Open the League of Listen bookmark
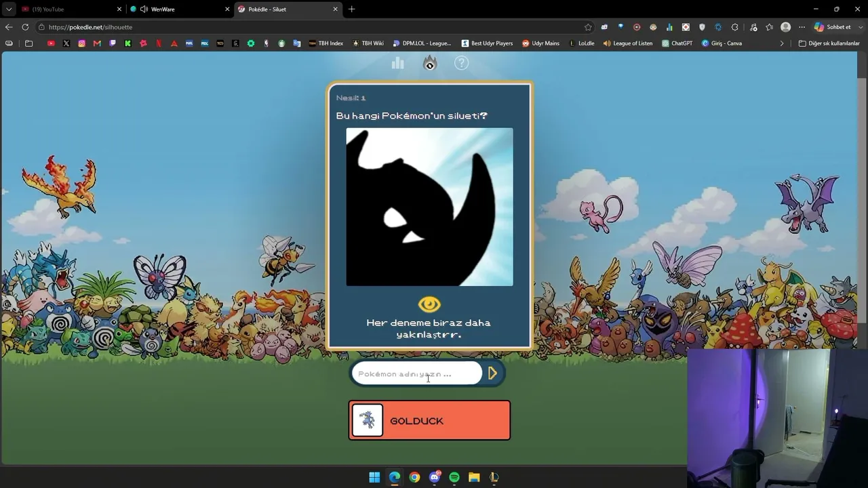 [627, 43]
